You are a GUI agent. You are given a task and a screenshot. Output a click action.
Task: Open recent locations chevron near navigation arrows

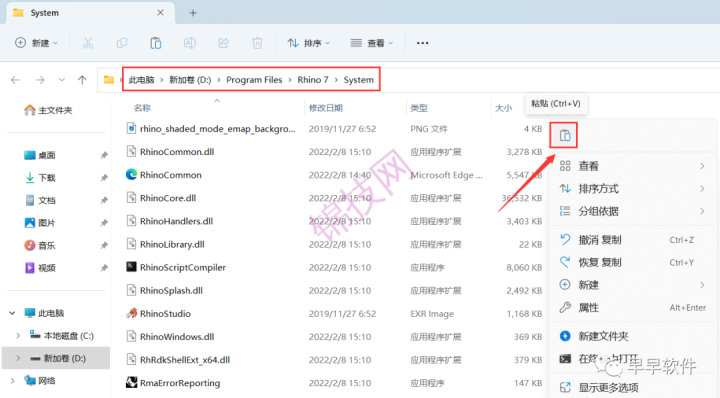(62, 80)
